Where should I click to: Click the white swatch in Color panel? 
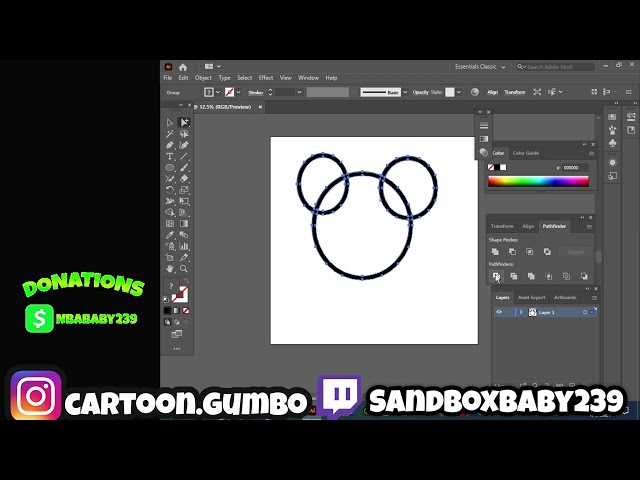tap(503, 167)
